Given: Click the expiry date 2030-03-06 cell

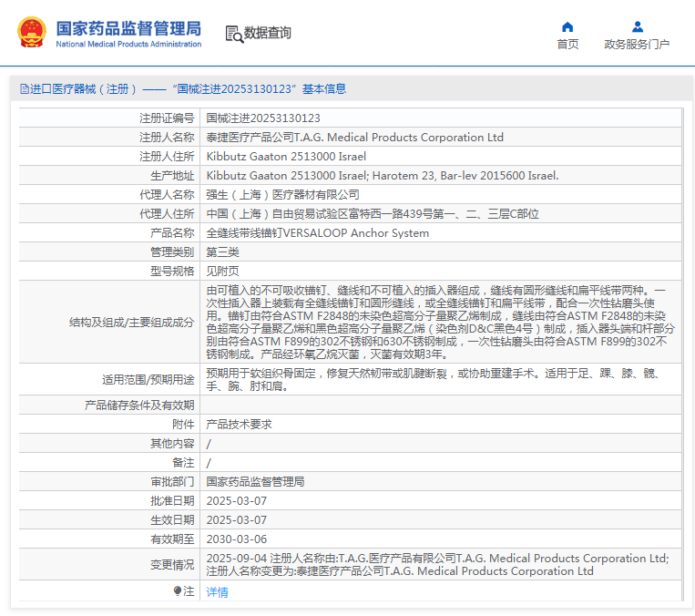Looking at the screenshot, I should click(237, 539).
